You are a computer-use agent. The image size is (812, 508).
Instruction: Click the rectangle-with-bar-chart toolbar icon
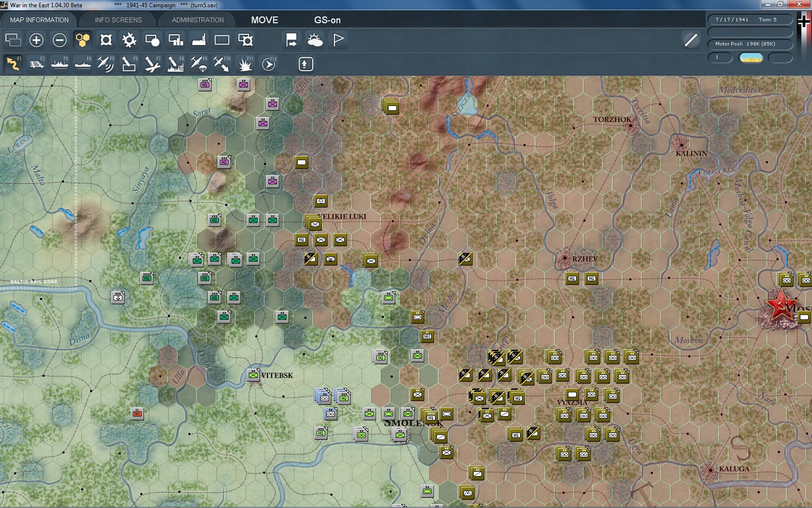[175, 40]
